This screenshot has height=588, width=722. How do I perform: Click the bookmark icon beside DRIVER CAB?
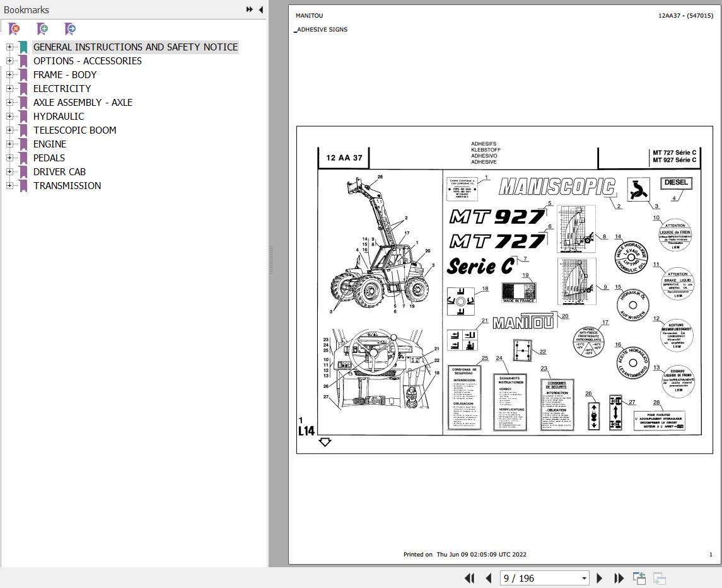click(23, 172)
